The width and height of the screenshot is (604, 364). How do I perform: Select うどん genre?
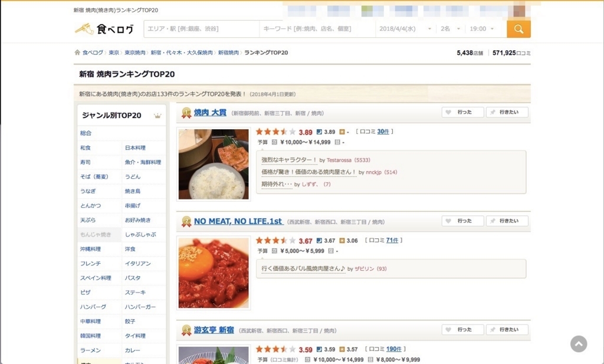[133, 177]
